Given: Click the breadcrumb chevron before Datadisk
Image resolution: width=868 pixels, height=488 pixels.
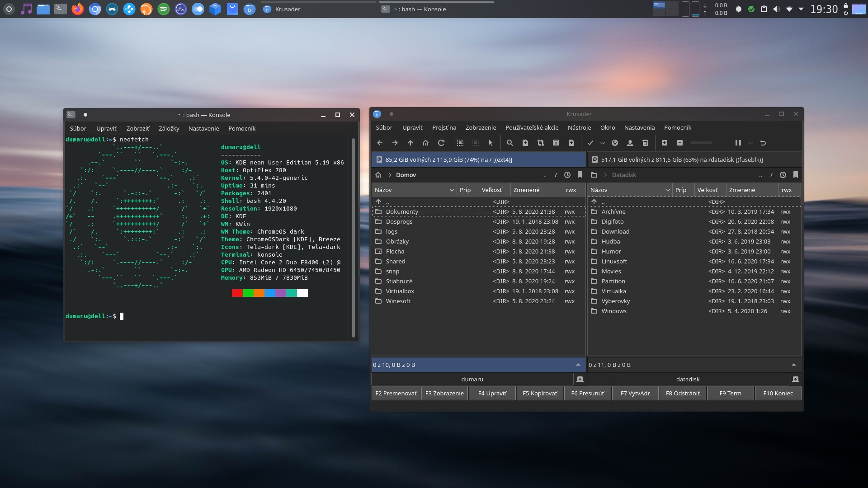Looking at the screenshot, I should [605, 175].
